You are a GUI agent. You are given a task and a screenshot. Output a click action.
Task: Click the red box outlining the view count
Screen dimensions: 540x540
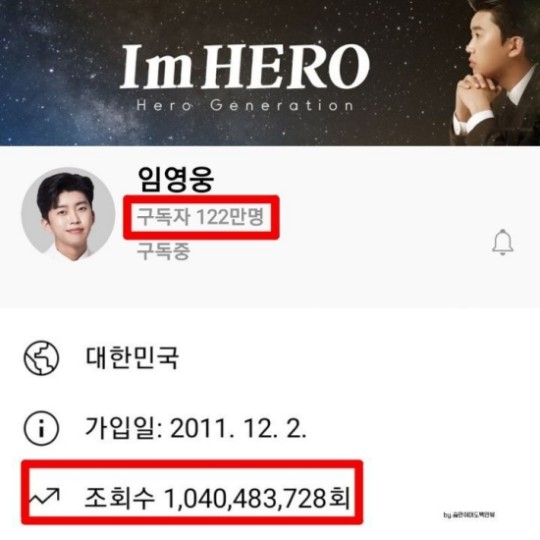pyautogui.click(x=192, y=492)
